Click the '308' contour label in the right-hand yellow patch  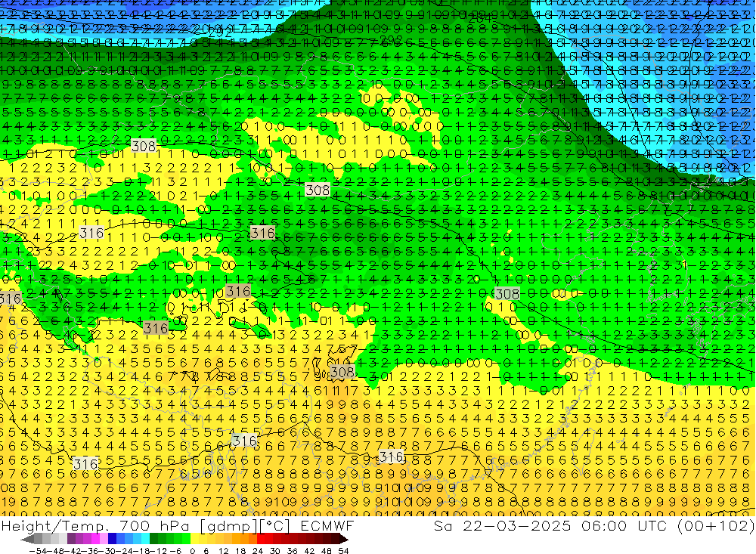click(507, 294)
